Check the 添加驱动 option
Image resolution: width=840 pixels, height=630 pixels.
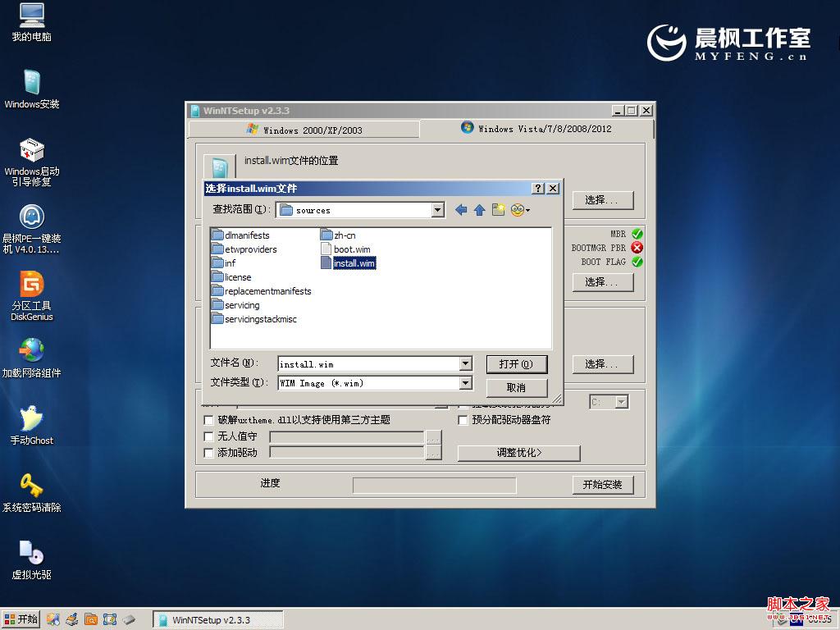tap(208, 453)
